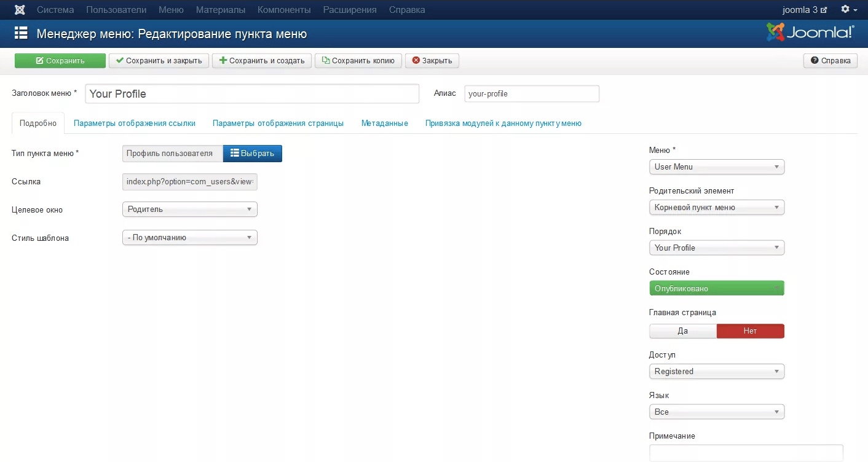Open the Состояние dropdown showing Опубликовано
This screenshot has width=868, height=462.
point(716,288)
